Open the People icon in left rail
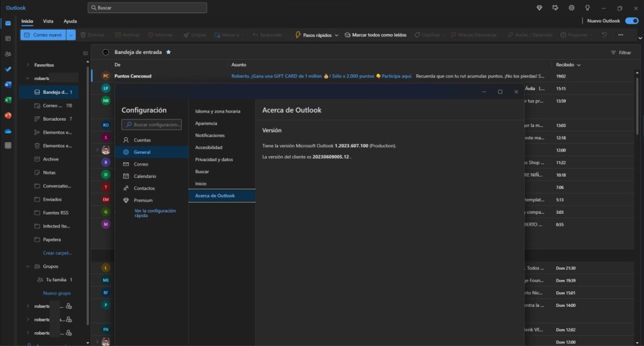Screen dimensions: 644x346 tap(8, 53)
